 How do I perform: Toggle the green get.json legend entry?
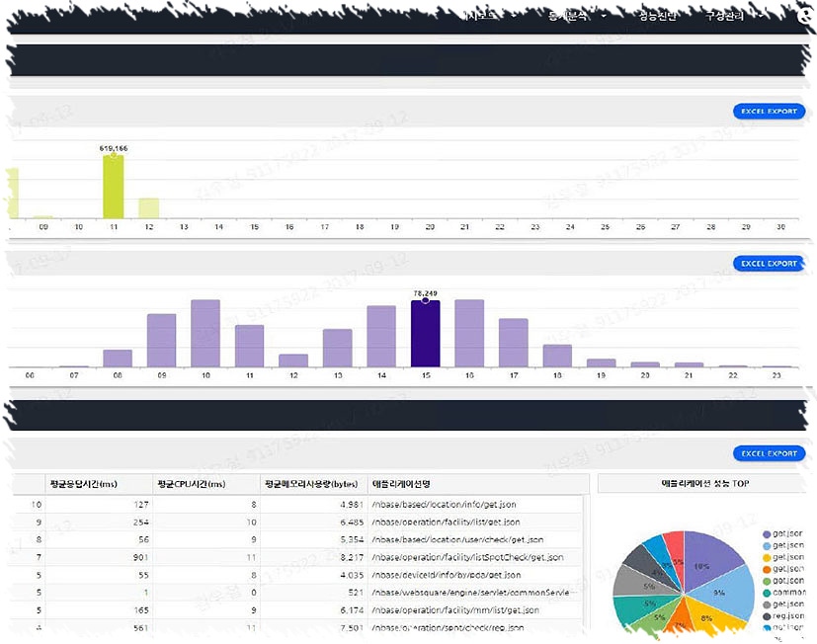point(782,581)
